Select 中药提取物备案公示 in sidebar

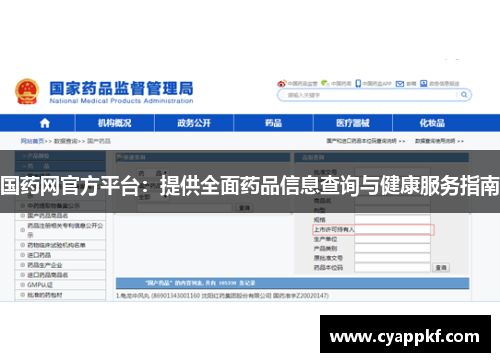pyautogui.click(x=53, y=206)
